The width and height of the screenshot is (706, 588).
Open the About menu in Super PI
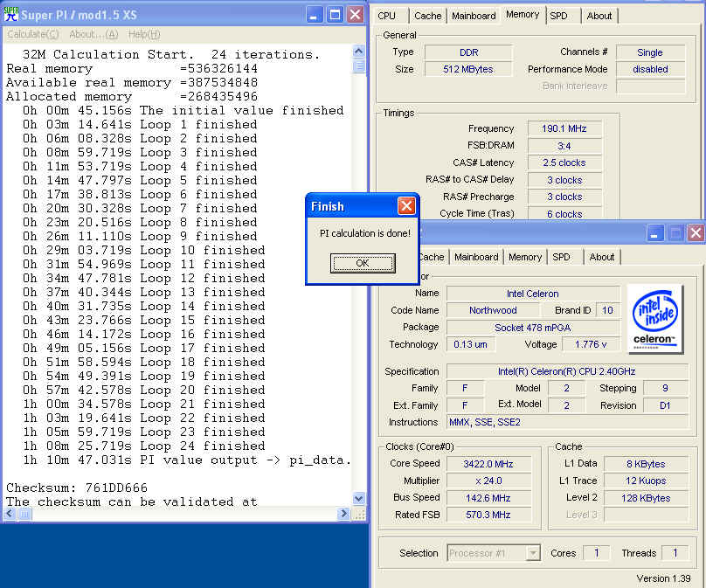point(93,34)
